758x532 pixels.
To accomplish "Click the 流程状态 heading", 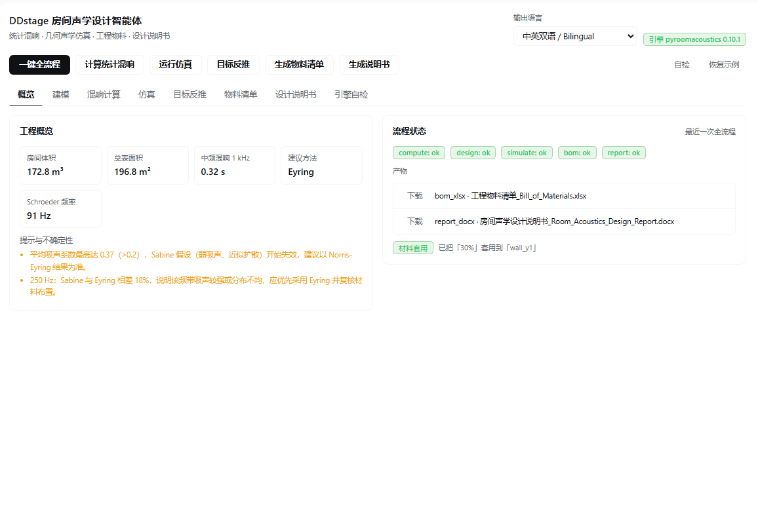I will [409, 131].
